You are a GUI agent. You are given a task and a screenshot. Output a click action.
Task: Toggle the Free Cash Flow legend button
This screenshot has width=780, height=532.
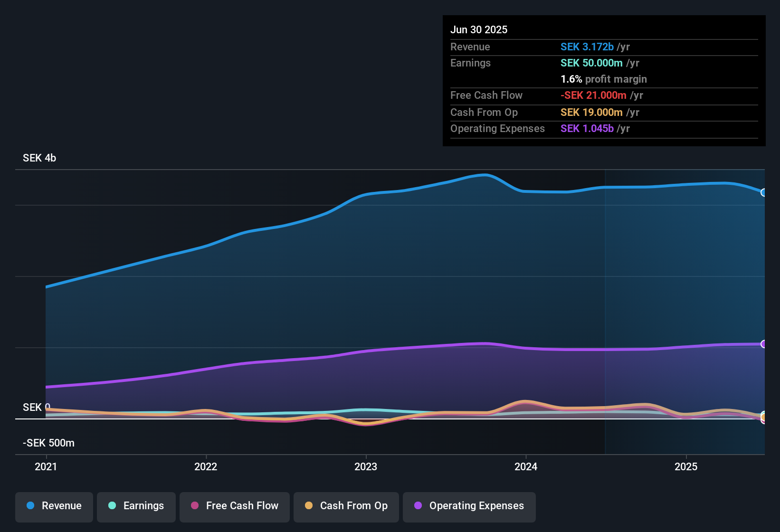(235, 507)
